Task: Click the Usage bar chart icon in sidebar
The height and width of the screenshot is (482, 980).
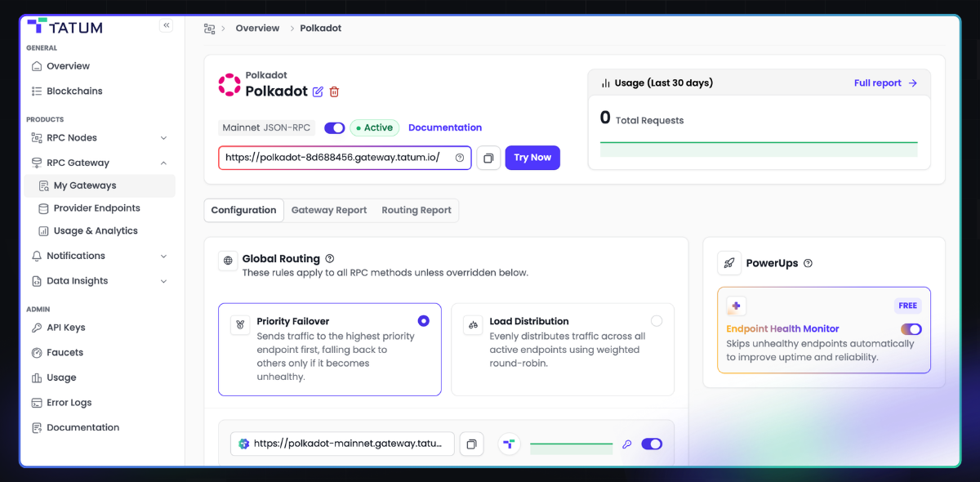Action: tap(37, 377)
